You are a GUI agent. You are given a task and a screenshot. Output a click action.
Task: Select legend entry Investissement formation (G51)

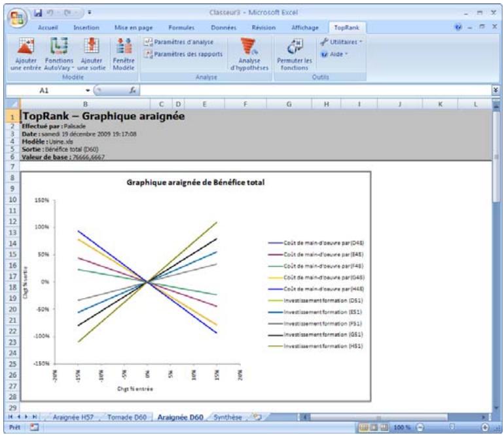pos(315,335)
